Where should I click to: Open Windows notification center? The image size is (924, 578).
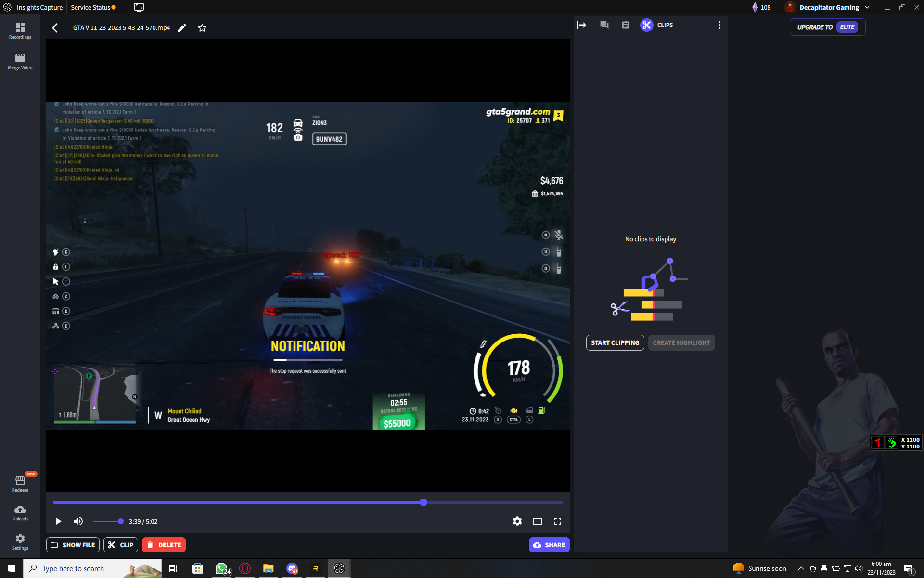click(909, 568)
